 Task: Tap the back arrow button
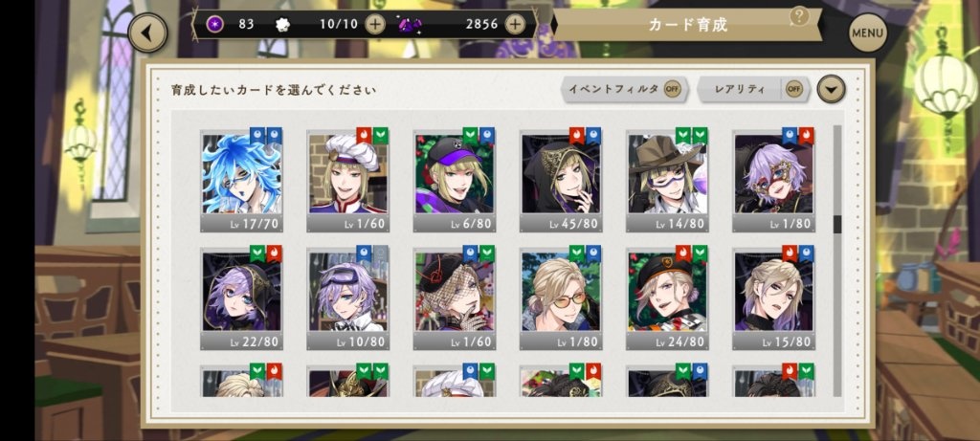147,33
